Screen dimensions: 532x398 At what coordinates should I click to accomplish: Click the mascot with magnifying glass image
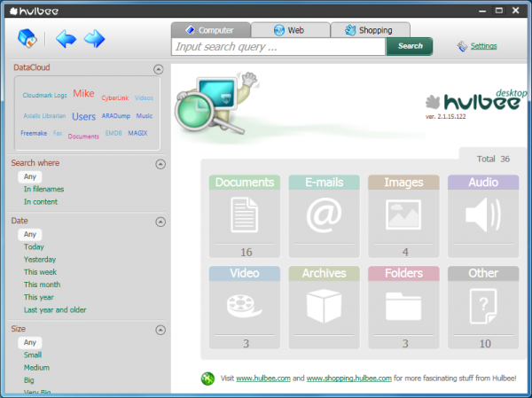(x=216, y=104)
